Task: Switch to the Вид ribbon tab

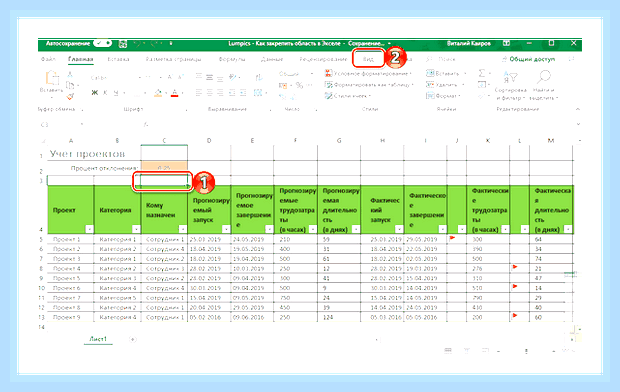Action: [x=368, y=59]
